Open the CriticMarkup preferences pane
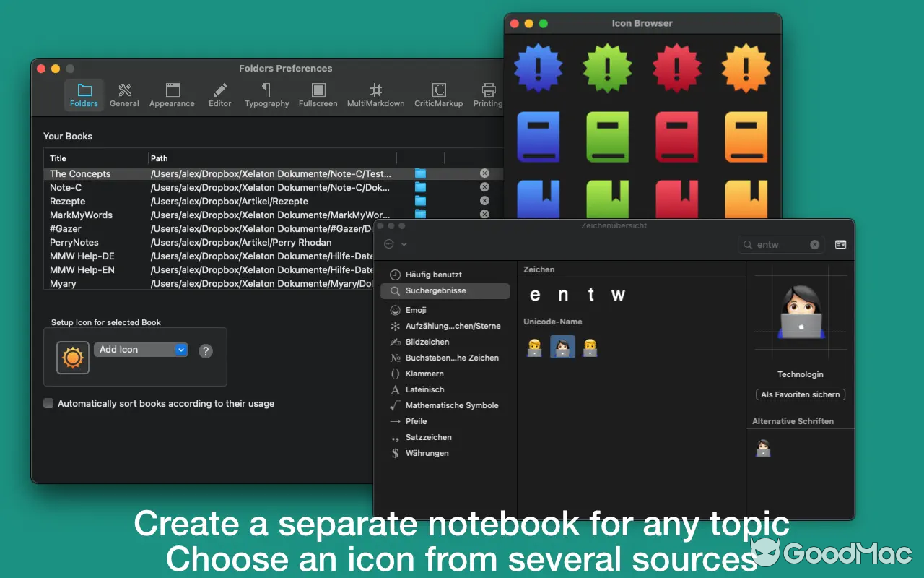This screenshot has width=924, height=578. (x=438, y=95)
